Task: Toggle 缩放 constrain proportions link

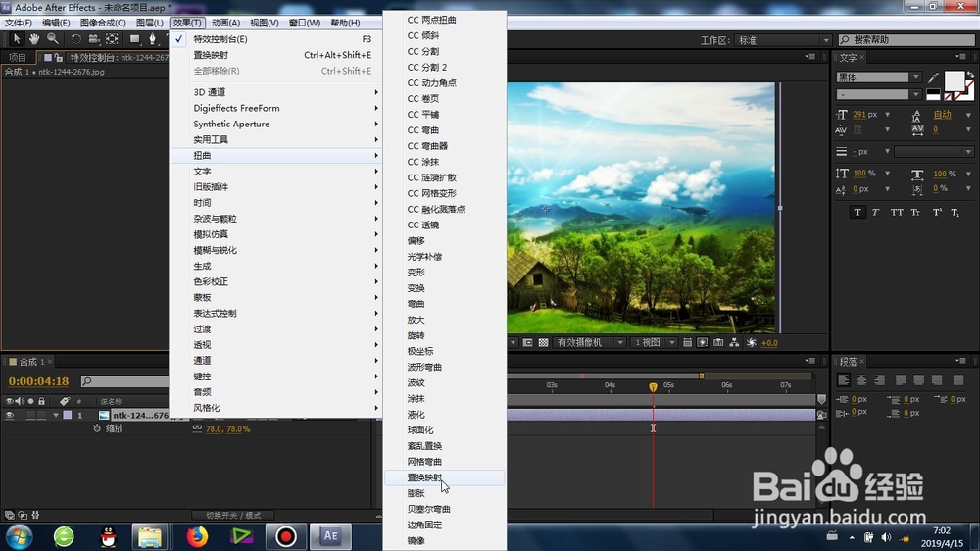Action: (197, 428)
